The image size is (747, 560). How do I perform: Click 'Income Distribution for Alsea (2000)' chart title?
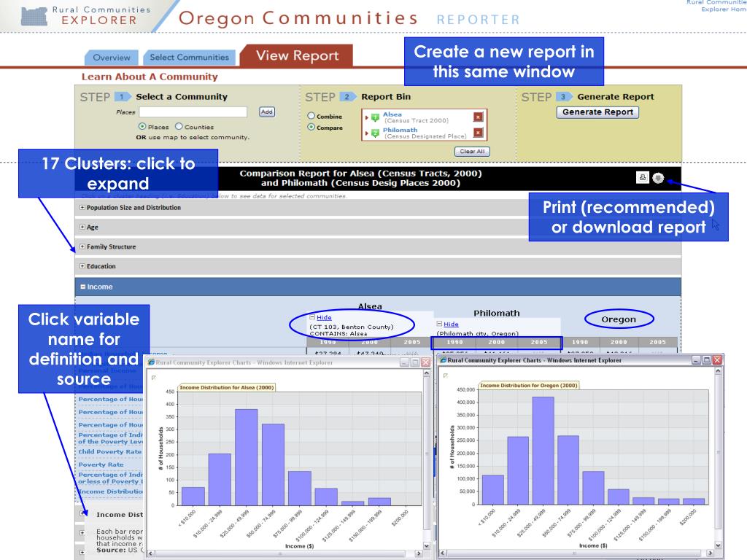(x=227, y=388)
